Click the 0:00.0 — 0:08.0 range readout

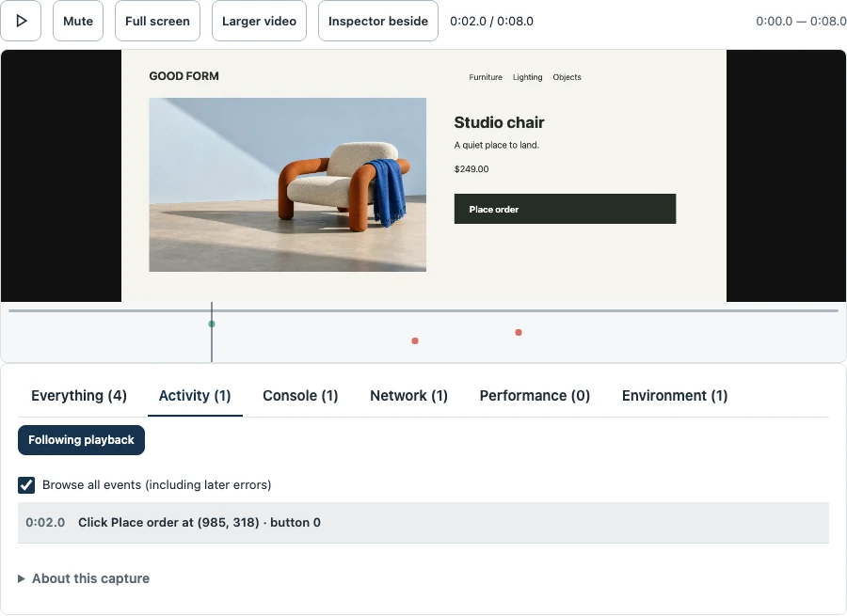pyautogui.click(x=801, y=21)
